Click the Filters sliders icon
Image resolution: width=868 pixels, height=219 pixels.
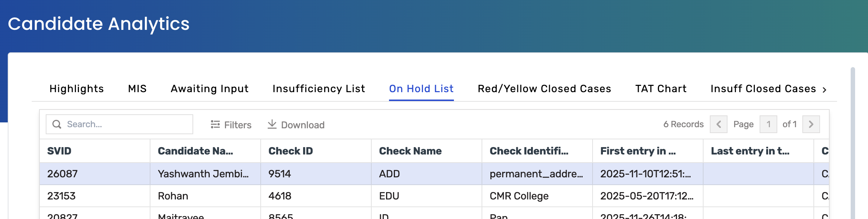pyautogui.click(x=215, y=125)
